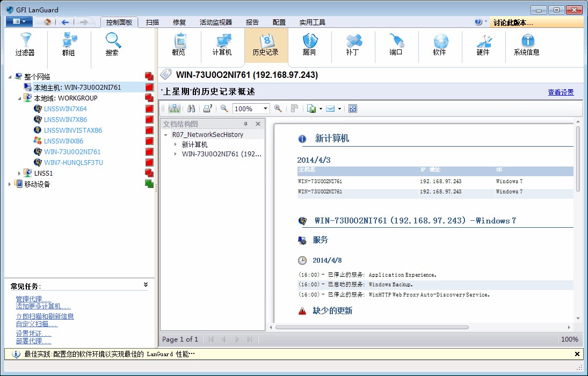Open the help question mark icon

click(x=478, y=22)
